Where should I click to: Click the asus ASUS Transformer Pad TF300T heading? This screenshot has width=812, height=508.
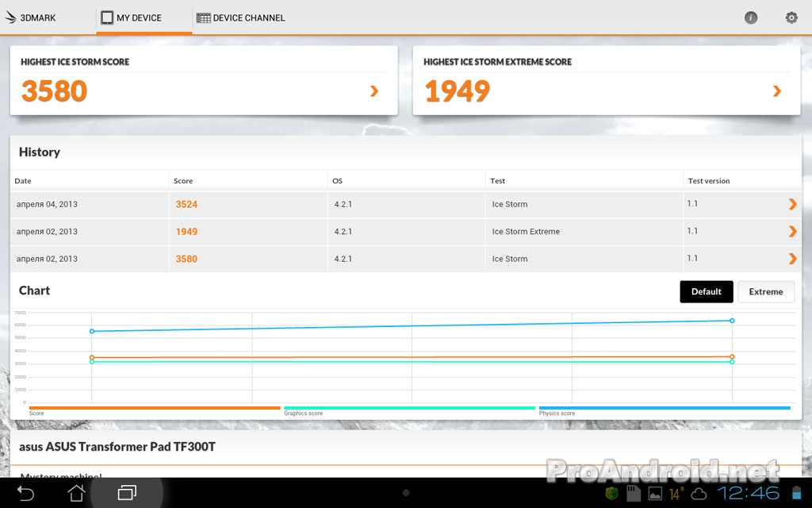click(x=117, y=447)
